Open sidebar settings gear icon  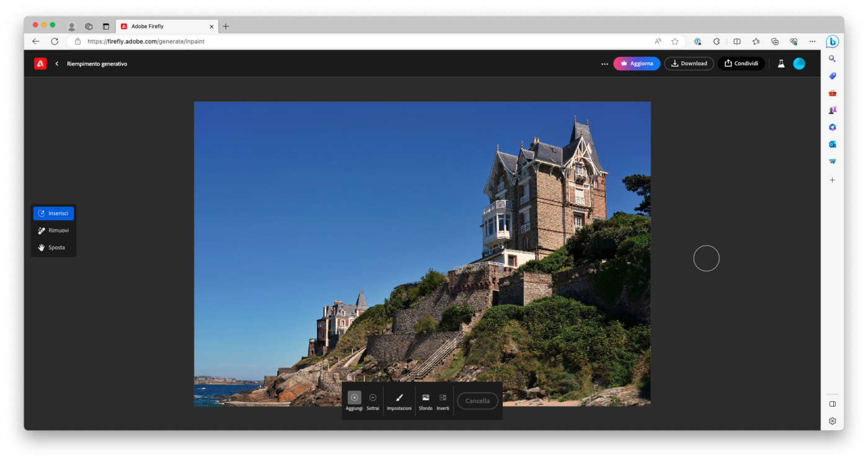tap(832, 421)
